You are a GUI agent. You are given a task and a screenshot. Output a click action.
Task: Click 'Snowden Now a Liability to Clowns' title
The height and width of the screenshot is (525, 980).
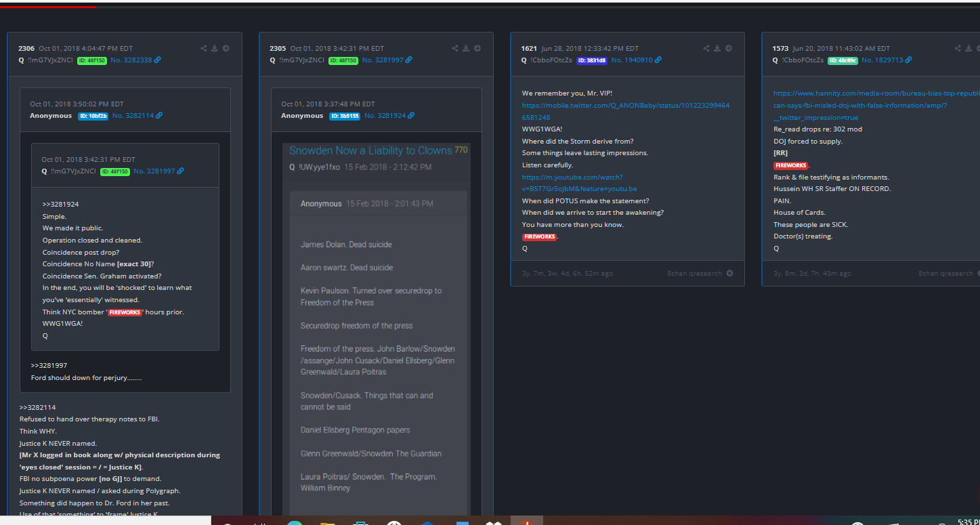click(370, 150)
